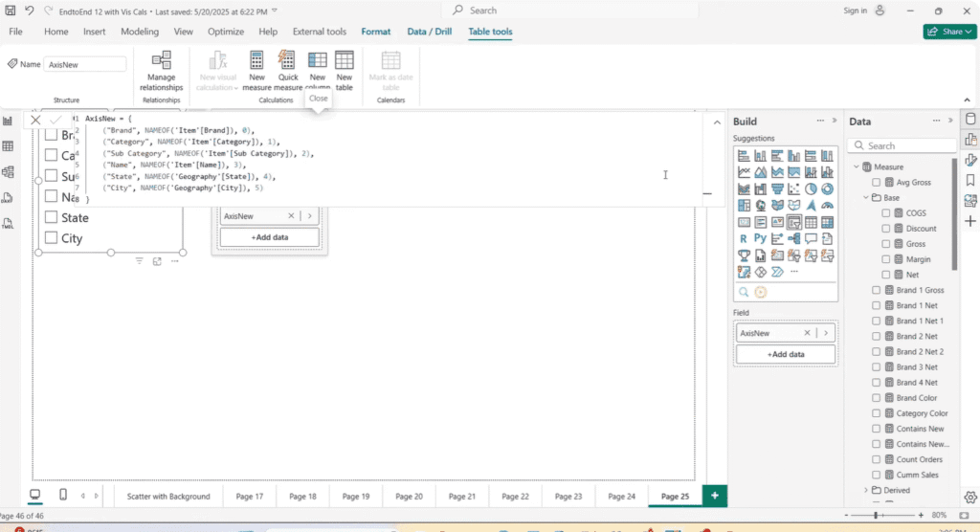
Task: Click the zoom slider handle
Action: click(x=877, y=515)
